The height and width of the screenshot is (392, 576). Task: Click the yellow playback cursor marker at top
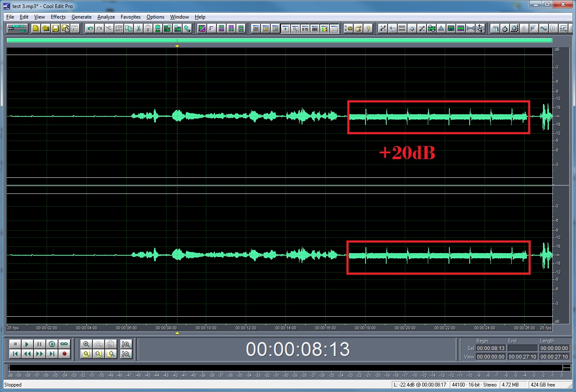click(x=177, y=46)
